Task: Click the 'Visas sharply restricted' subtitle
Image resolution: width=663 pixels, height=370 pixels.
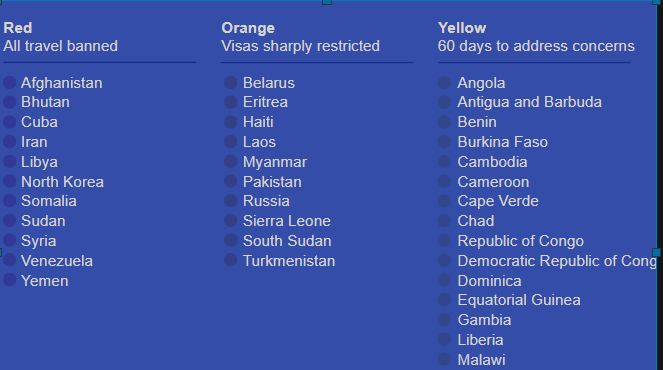Action: 301,46
